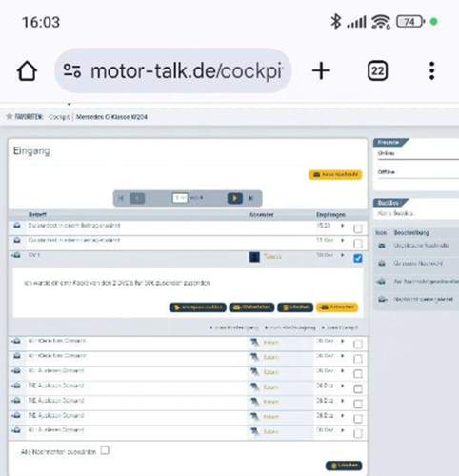Open the Cockpit favorite link

(59, 117)
